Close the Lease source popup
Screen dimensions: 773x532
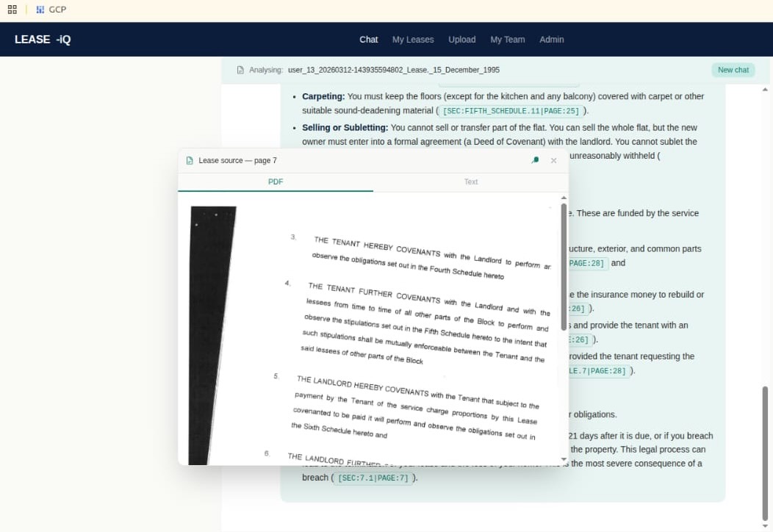pyautogui.click(x=553, y=160)
